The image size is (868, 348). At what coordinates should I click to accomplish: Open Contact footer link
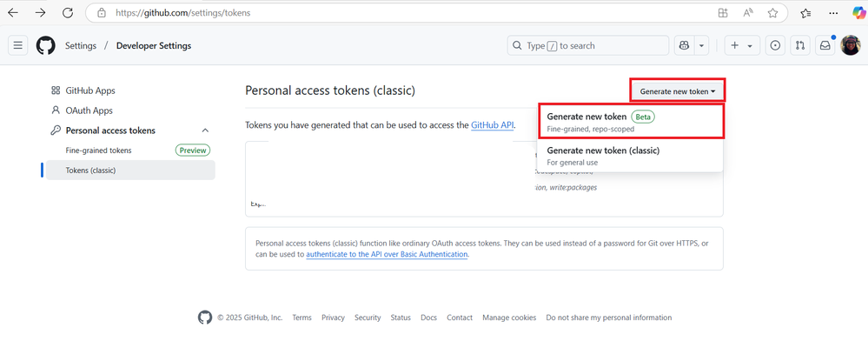pos(460,318)
